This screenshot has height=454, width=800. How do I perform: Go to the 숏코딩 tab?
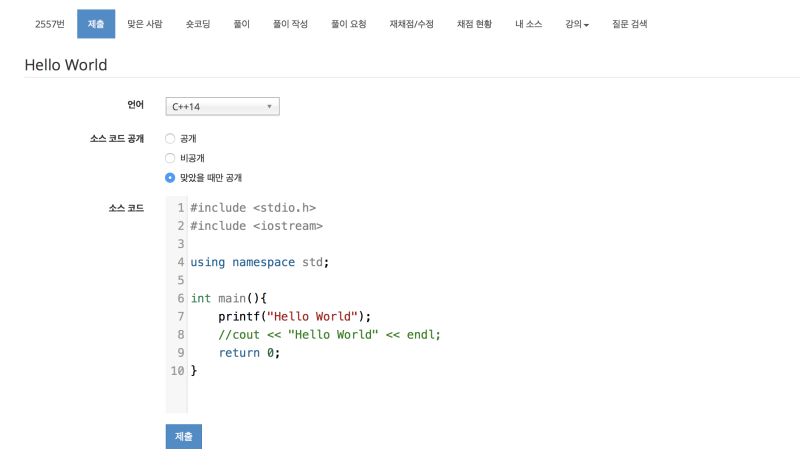198,24
